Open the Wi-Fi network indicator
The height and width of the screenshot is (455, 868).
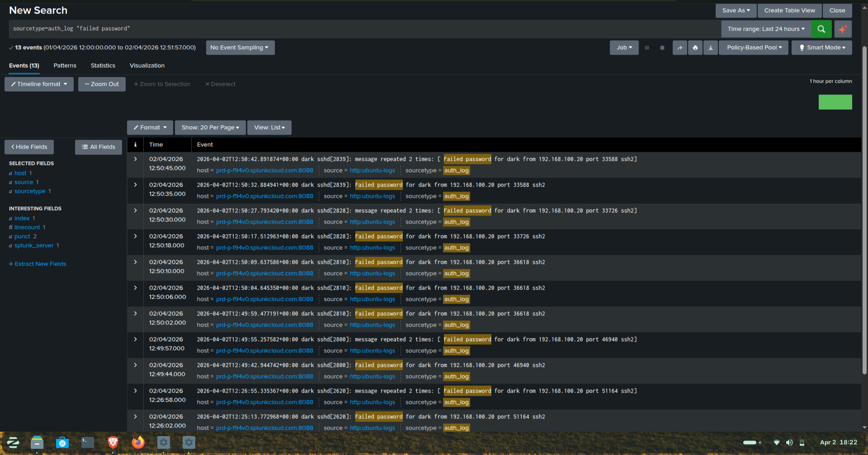point(777,442)
